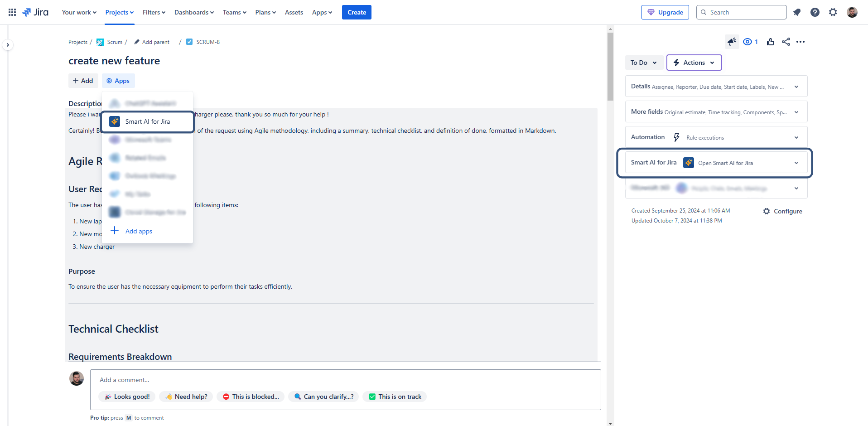Open the To Do status dropdown

(x=643, y=63)
